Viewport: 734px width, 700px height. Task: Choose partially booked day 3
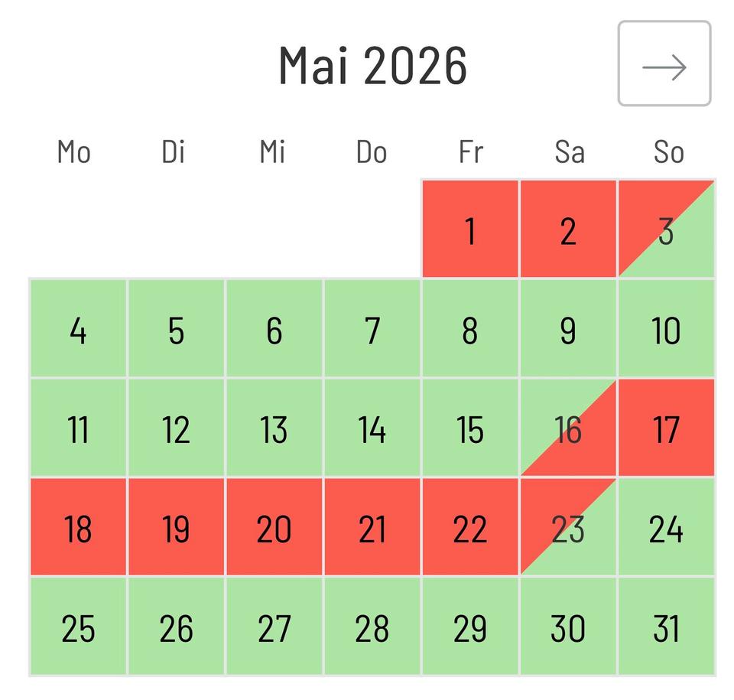point(667,229)
